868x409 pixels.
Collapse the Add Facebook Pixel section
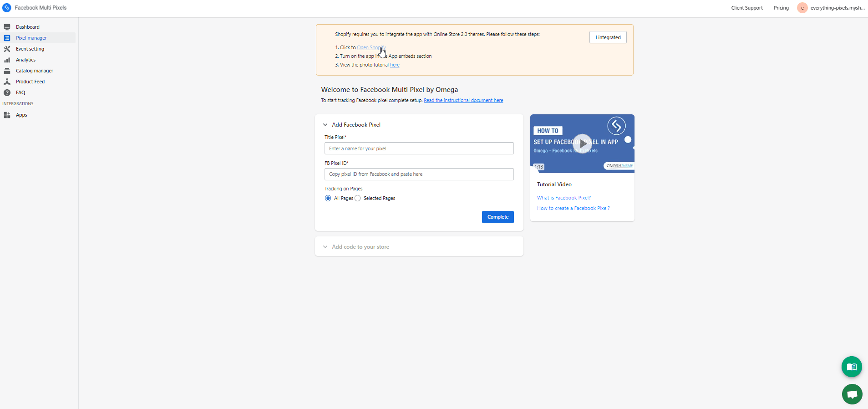[325, 125]
